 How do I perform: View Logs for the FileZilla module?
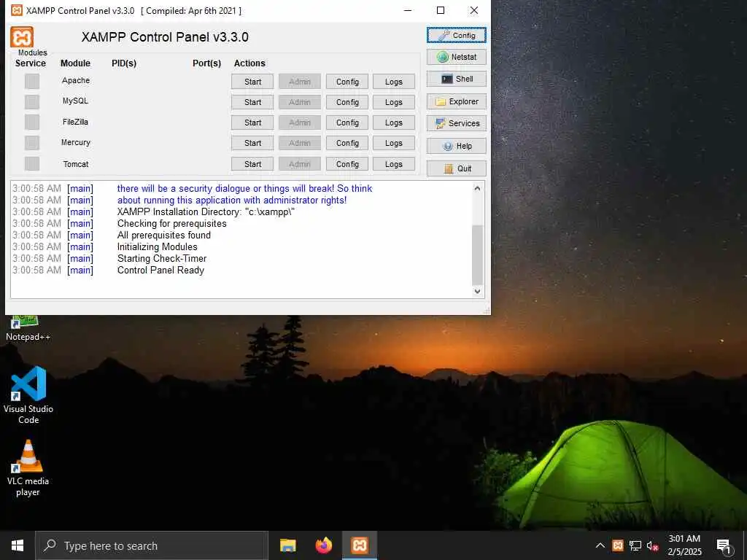[394, 122]
